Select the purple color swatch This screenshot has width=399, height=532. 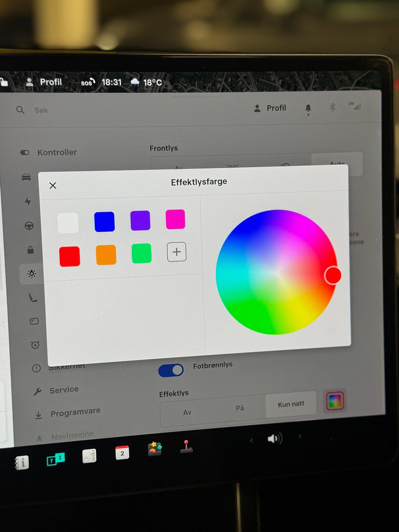(140, 220)
